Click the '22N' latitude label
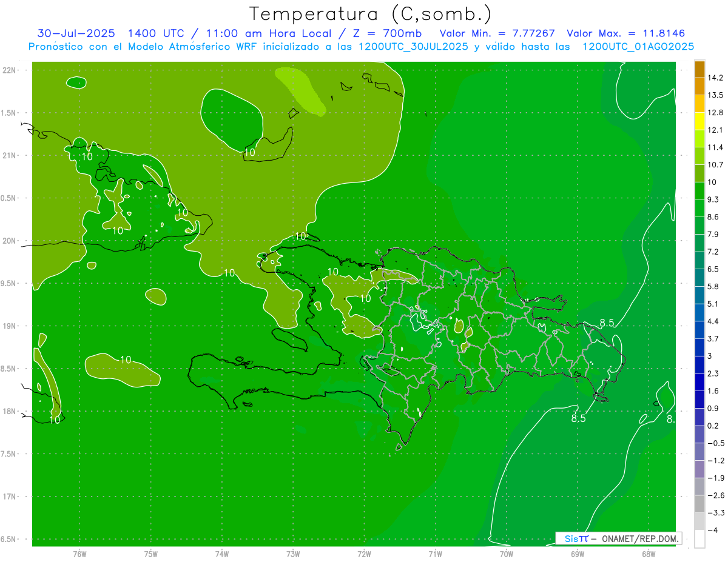The width and height of the screenshot is (728, 562). [x=10, y=70]
